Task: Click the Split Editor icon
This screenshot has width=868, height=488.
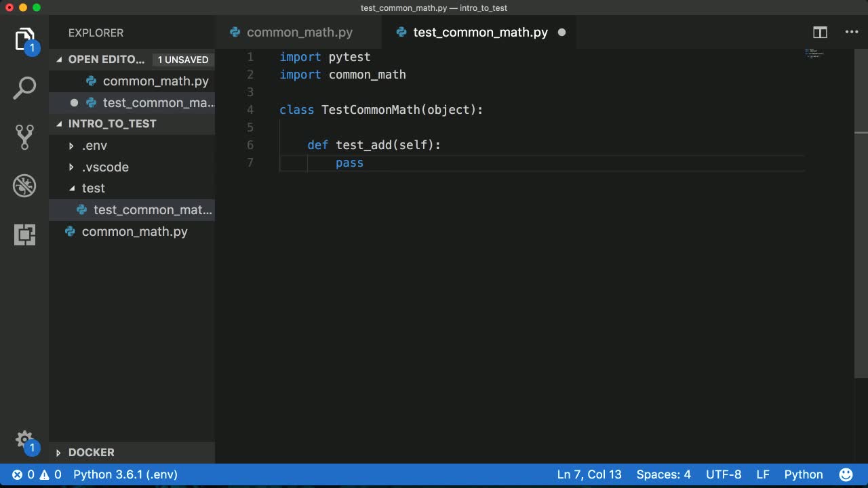Action: pos(820,33)
